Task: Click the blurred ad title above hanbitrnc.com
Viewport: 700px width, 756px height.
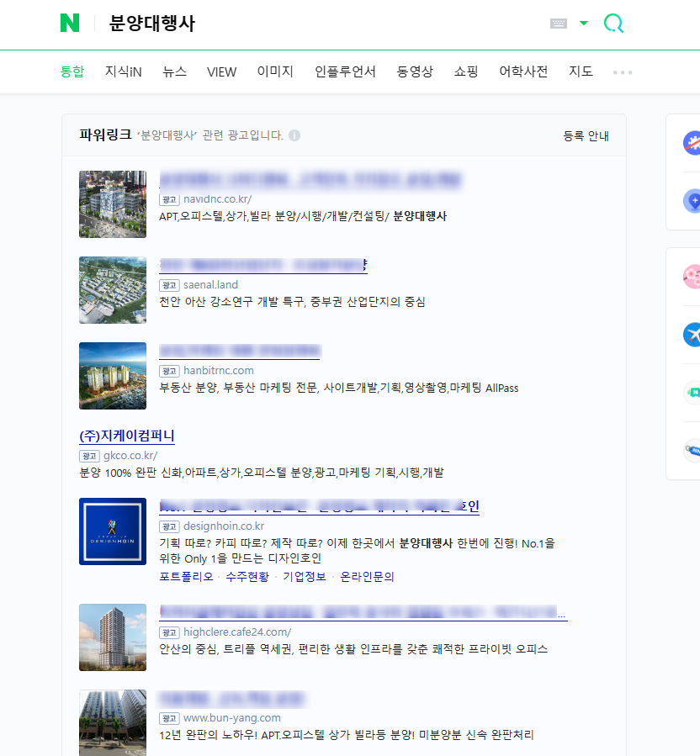Action: coord(240,351)
